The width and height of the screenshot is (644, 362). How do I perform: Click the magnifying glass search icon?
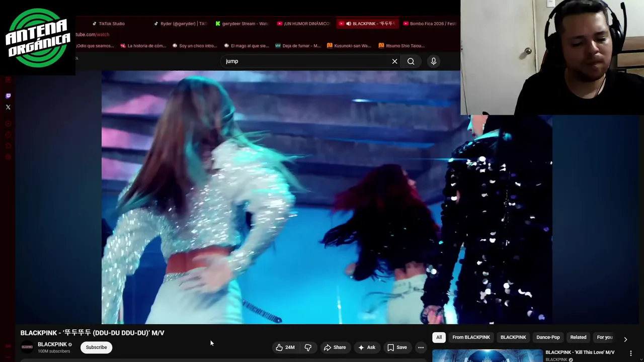click(x=411, y=61)
